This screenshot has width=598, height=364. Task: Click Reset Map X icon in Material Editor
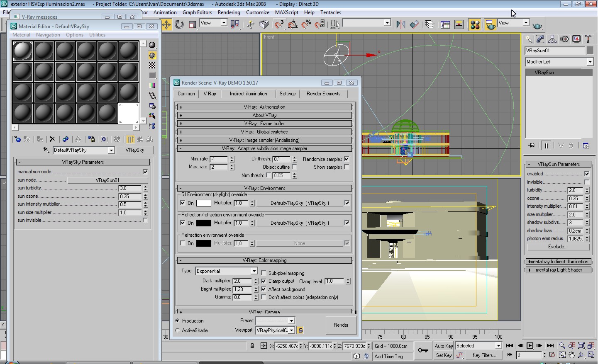(52, 139)
